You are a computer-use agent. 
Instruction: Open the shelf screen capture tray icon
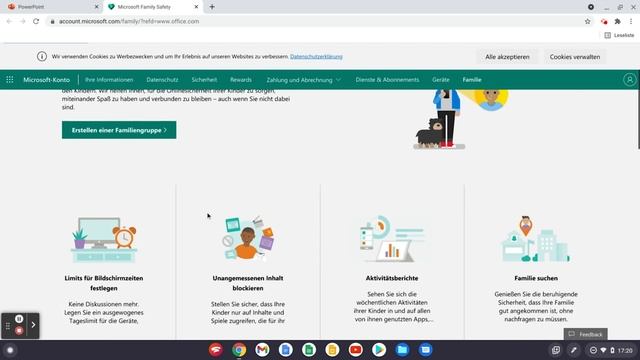[556, 350]
